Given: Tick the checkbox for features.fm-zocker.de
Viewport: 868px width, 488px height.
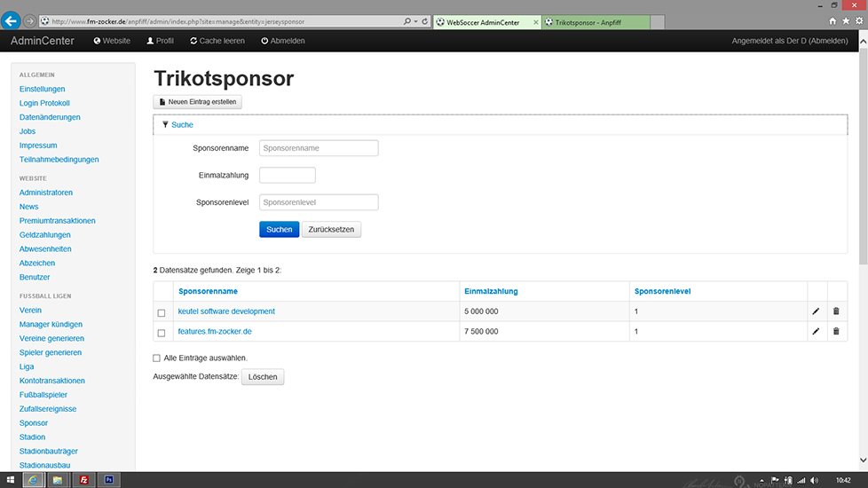Looking at the screenshot, I should (x=162, y=333).
